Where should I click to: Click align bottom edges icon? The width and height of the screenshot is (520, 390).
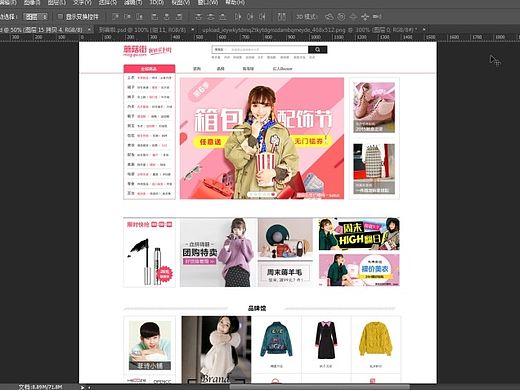(x=140, y=16)
